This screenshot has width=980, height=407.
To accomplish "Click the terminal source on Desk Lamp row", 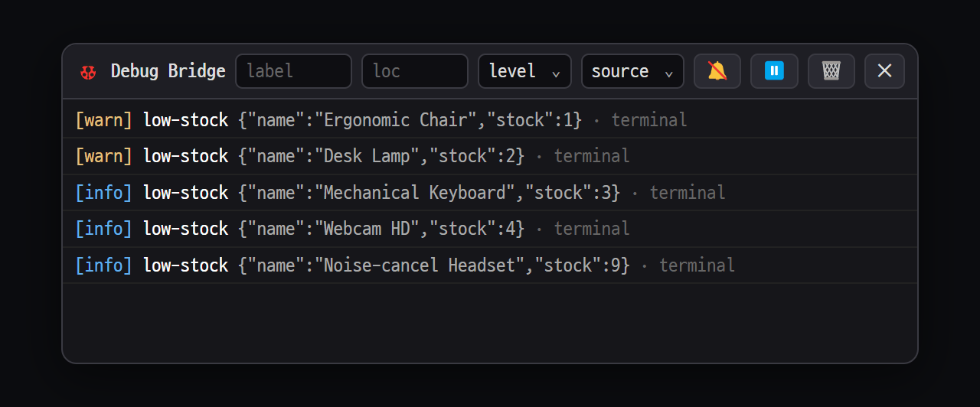I will click(592, 156).
